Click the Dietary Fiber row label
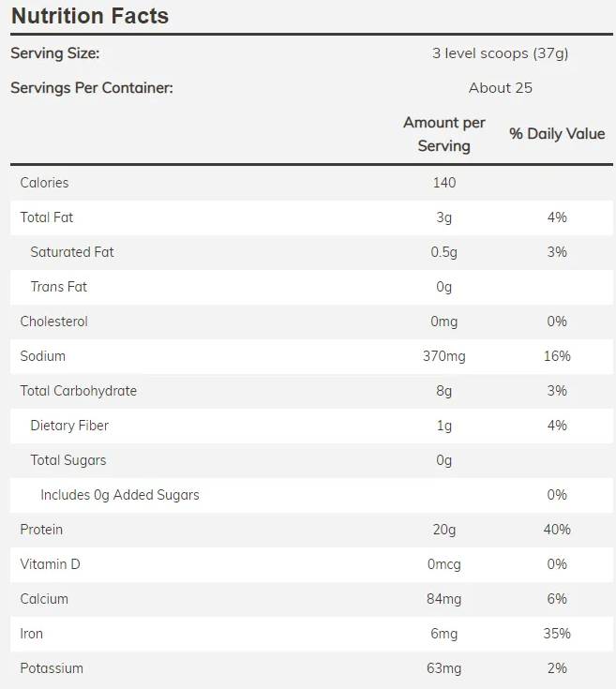 coord(69,426)
